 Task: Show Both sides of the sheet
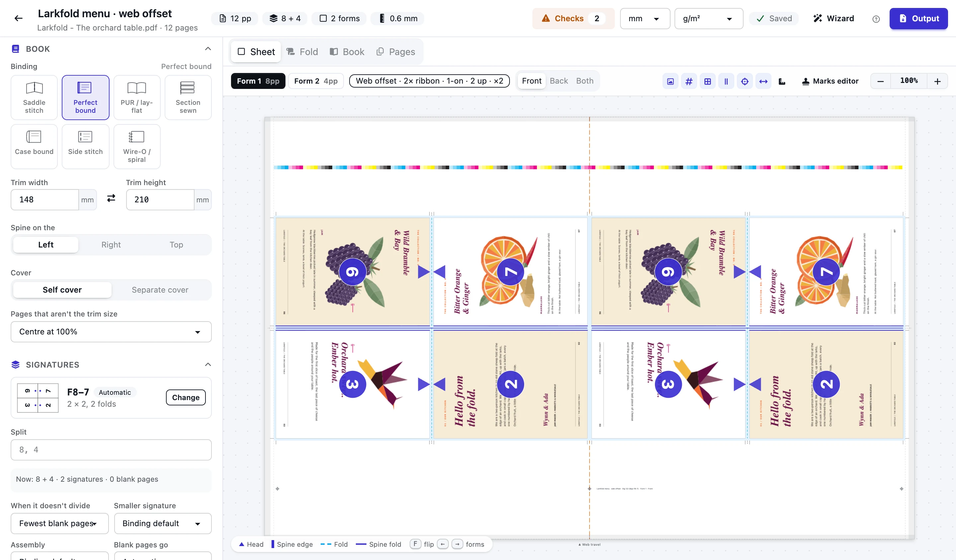pos(585,81)
